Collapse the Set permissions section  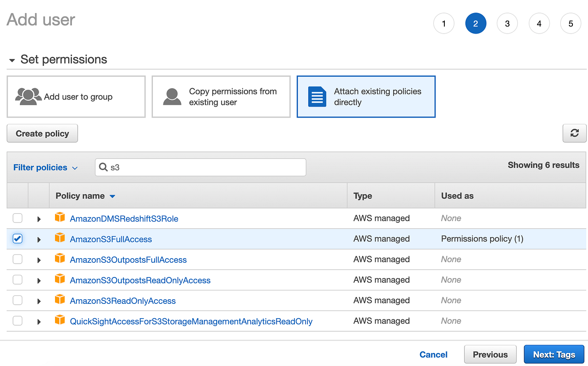click(12, 60)
